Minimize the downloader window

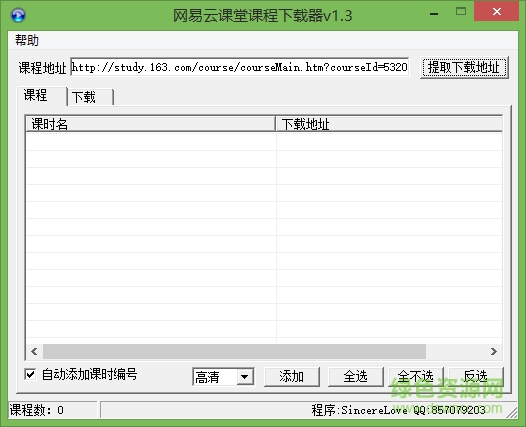pyautogui.click(x=434, y=13)
